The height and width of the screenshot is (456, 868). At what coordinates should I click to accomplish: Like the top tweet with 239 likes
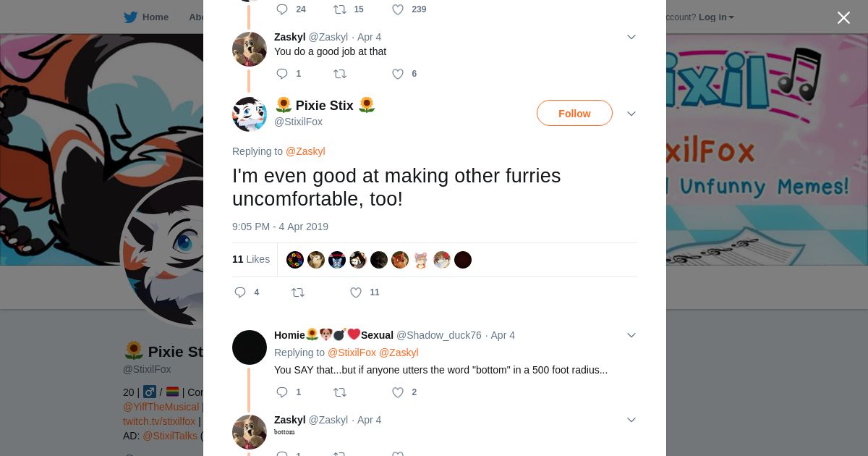coord(398,9)
